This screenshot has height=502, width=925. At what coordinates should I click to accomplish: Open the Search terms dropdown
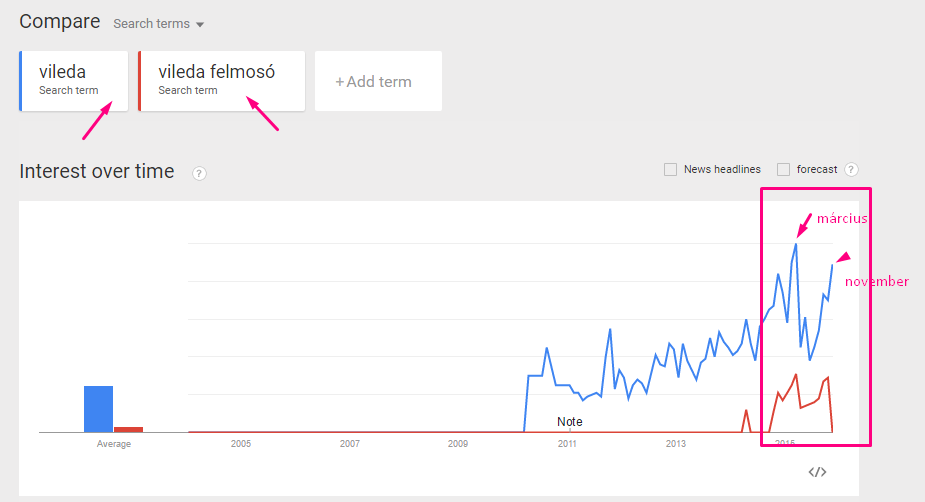pyautogui.click(x=158, y=24)
